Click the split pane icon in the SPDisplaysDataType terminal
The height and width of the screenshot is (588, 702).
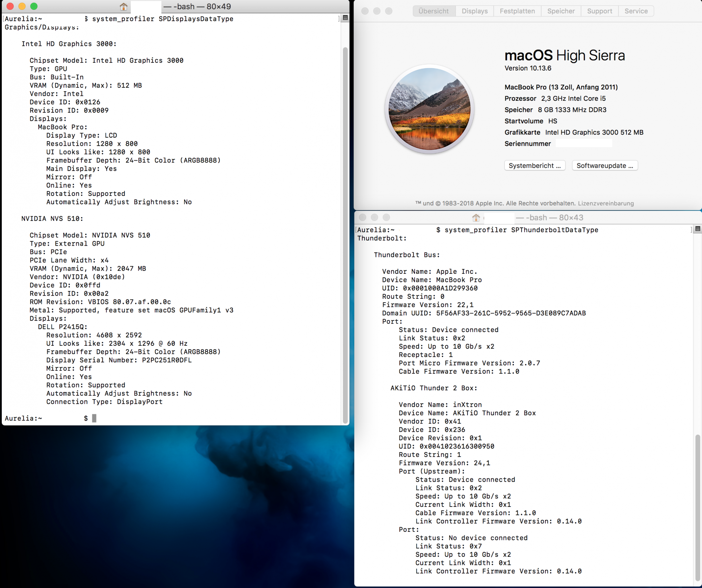(345, 18)
